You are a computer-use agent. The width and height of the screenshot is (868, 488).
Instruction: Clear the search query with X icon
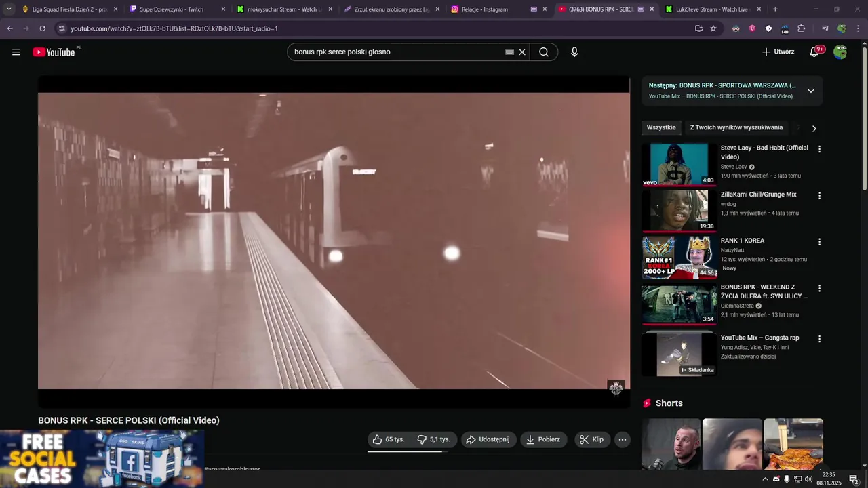[522, 52]
